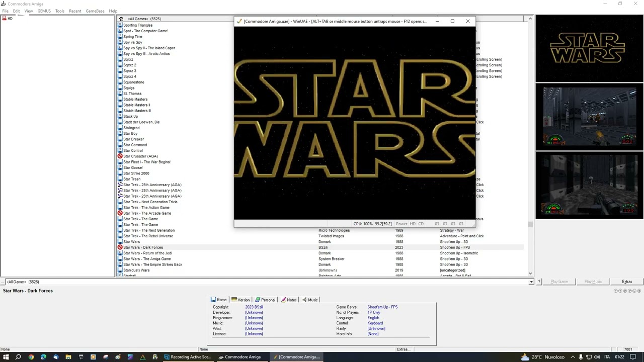644x362 pixels.
Task: Switch to the Music tab
Action: pyautogui.click(x=310, y=300)
